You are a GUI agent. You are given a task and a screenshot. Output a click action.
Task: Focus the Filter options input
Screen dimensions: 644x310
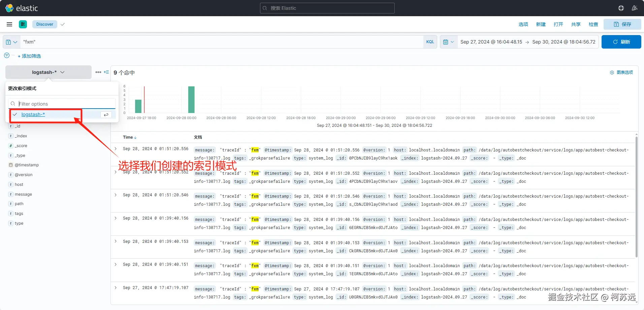[x=62, y=104]
